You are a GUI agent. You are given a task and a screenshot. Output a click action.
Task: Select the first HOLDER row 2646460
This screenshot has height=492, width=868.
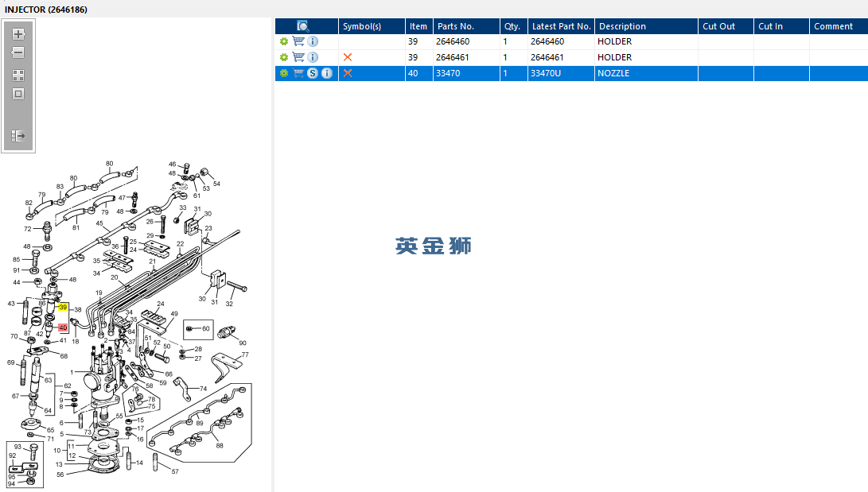[x=571, y=41]
